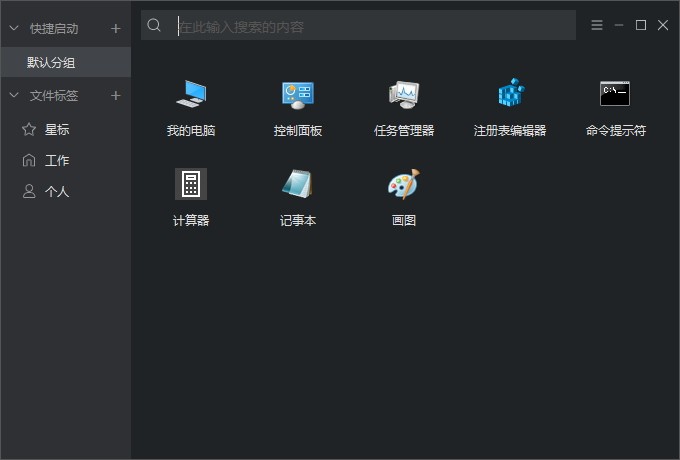The width and height of the screenshot is (680, 460).
Task: Select the 工作 tag label
Action: point(57,160)
